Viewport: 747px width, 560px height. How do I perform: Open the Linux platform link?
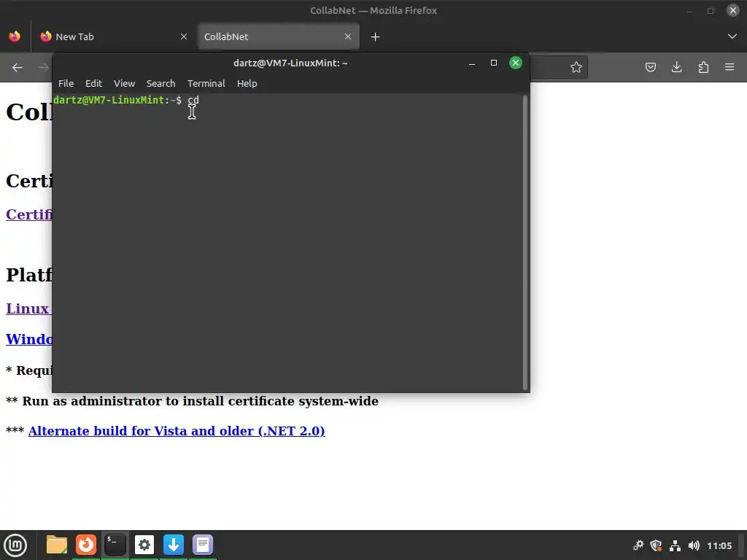click(28, 308)
